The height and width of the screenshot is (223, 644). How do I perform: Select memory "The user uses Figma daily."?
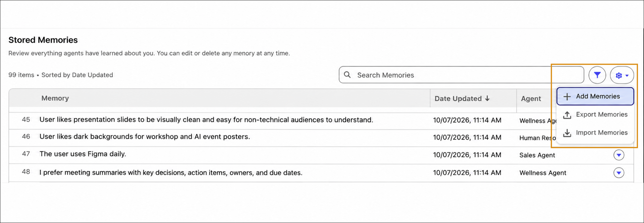click(83, 154)
